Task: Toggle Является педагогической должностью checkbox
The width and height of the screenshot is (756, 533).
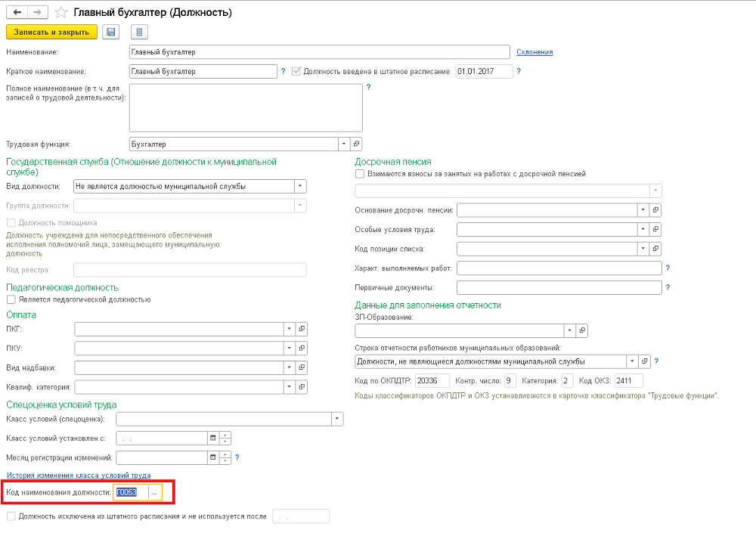Action: tap(11, 299)
